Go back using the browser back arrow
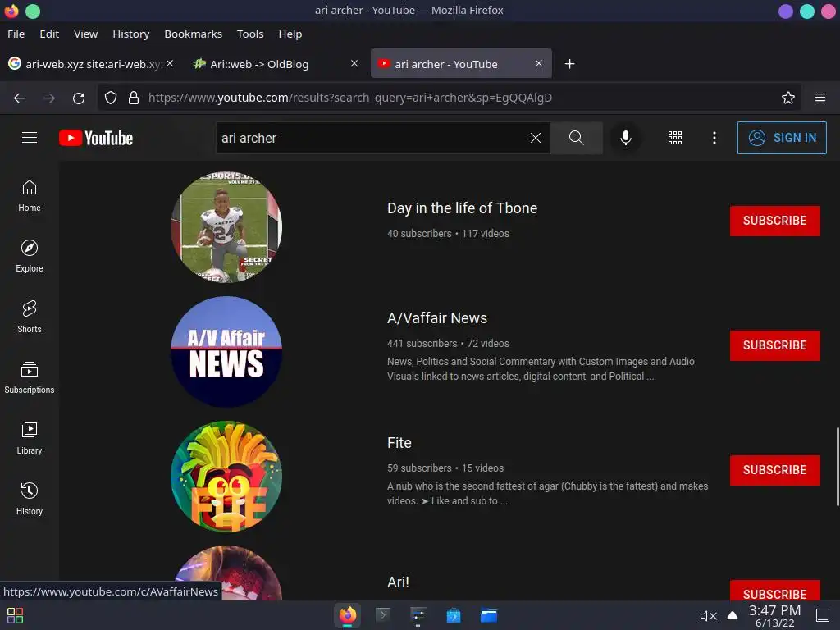Image resolution: width=840 pixels, height=630 pixels. click(20, 98)
